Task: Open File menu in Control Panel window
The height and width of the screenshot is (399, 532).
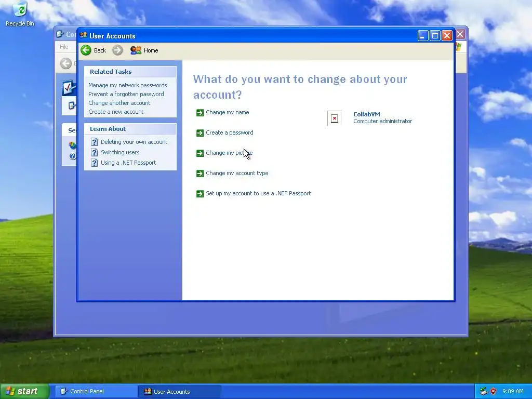Action: click(x=64, y=47)
